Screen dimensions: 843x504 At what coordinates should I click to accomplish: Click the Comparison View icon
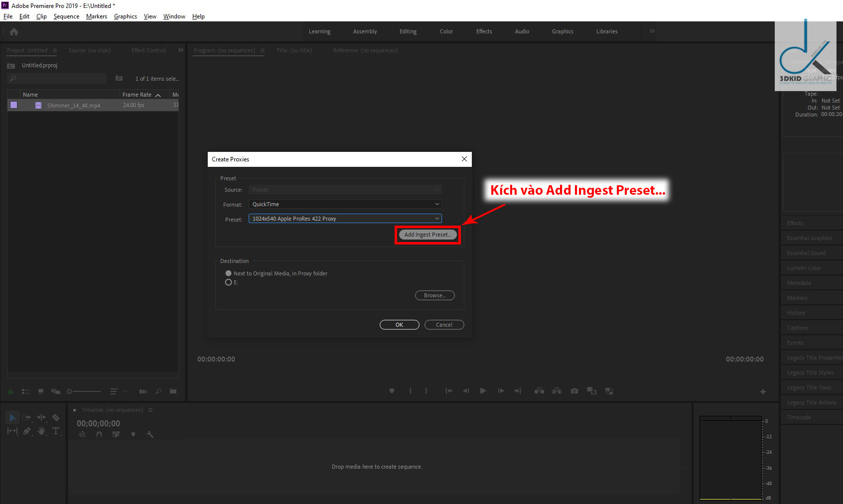591,391
